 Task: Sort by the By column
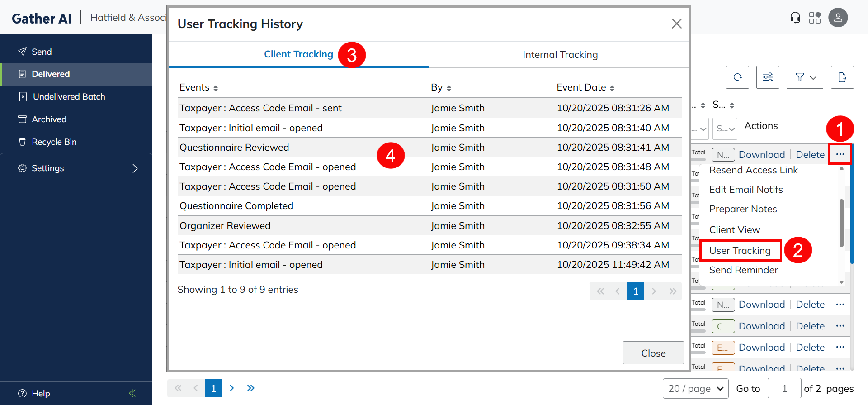coord(448,88)
